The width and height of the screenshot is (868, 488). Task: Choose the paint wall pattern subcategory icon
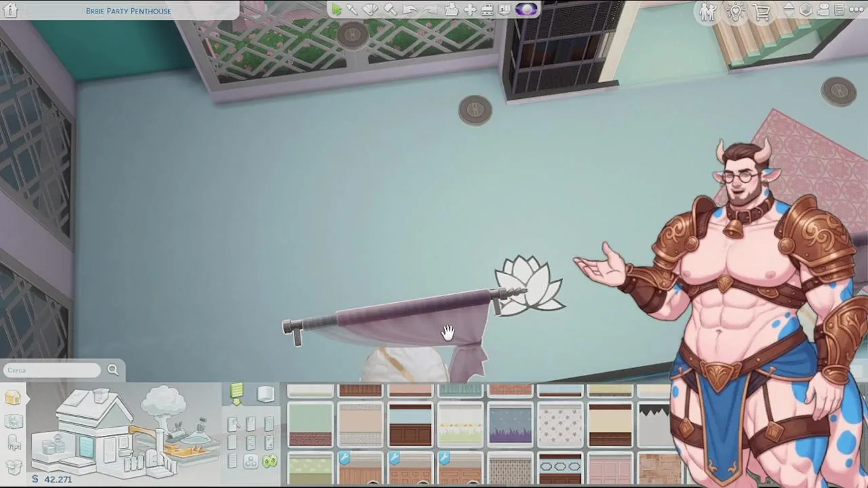tap(233, 424)
